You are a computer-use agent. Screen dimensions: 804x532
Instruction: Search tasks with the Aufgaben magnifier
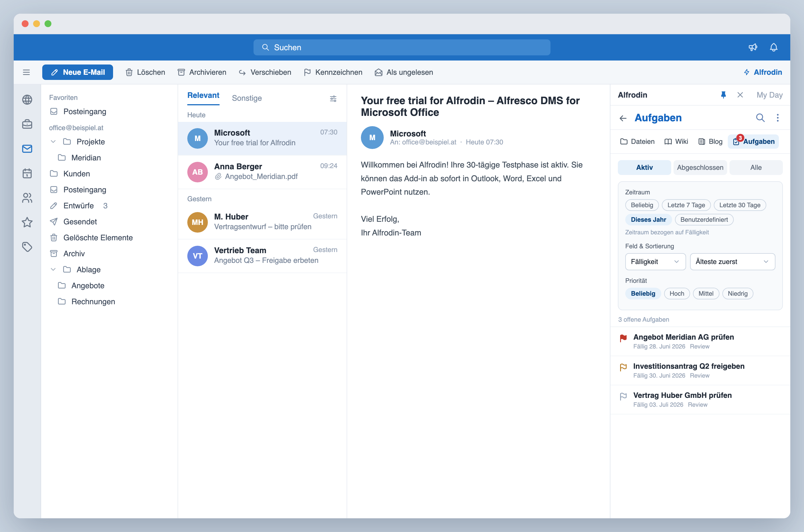point(760,118)
